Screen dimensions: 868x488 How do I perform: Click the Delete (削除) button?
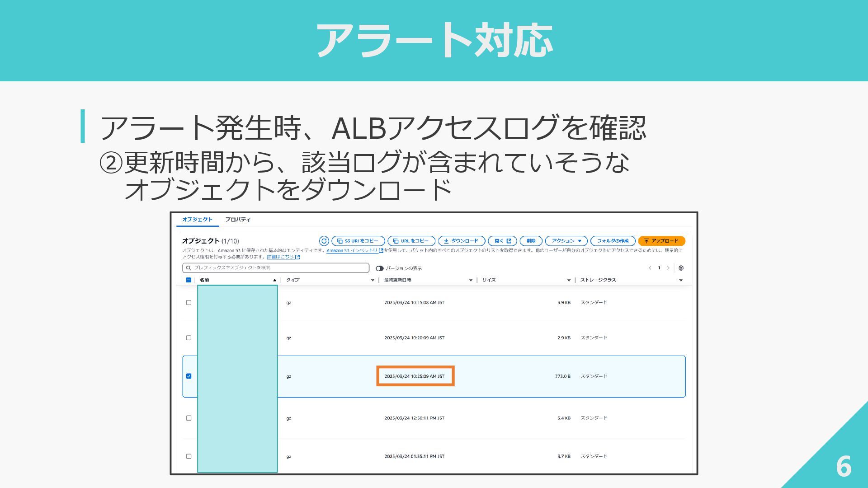coord(531,241)
